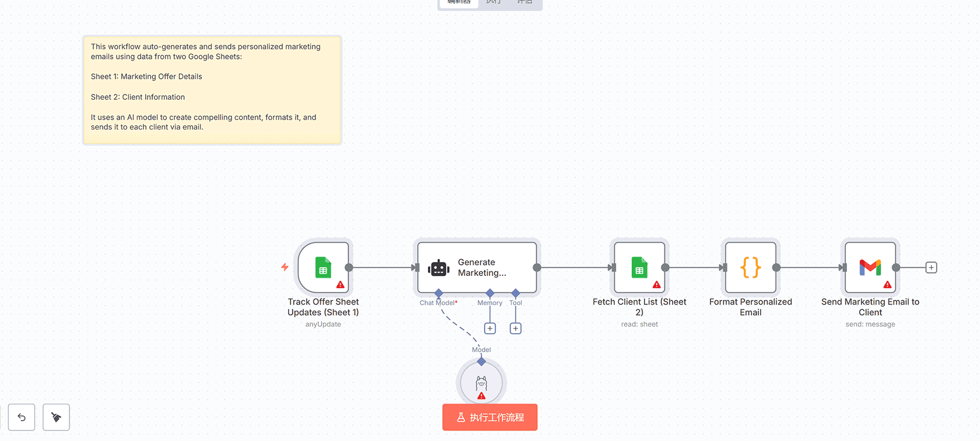Open the Generate Marketing AI agent node
Screen dimensions: 980x441
pyautogui.click(x=477, y=267)
